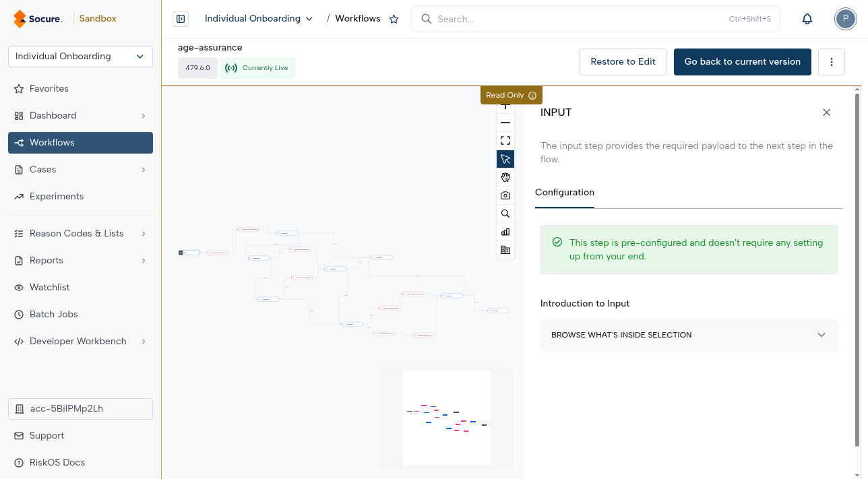
Task: Click the camera snapshot tool
Action: coord(505,195)
